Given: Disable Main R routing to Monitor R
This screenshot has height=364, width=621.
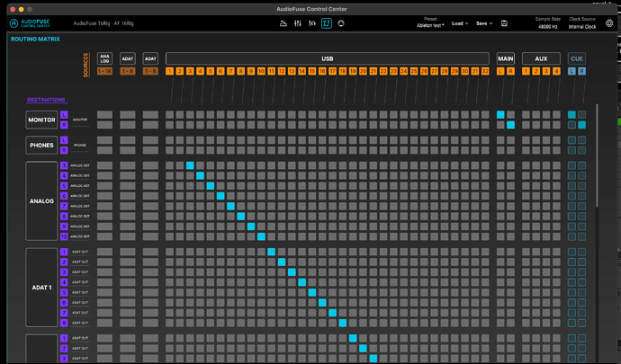Looking at the screenshot, I should click(x=511, y=125).
